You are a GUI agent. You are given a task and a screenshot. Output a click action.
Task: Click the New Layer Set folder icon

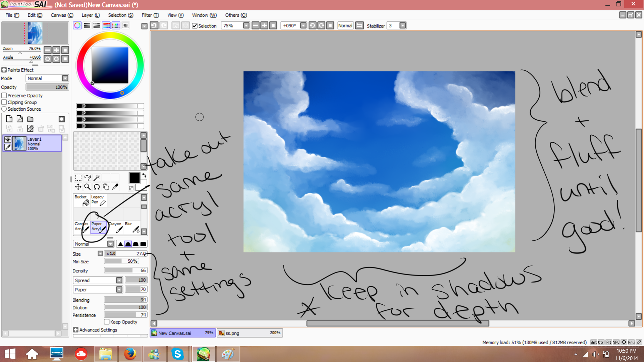[x=30, y=119]
